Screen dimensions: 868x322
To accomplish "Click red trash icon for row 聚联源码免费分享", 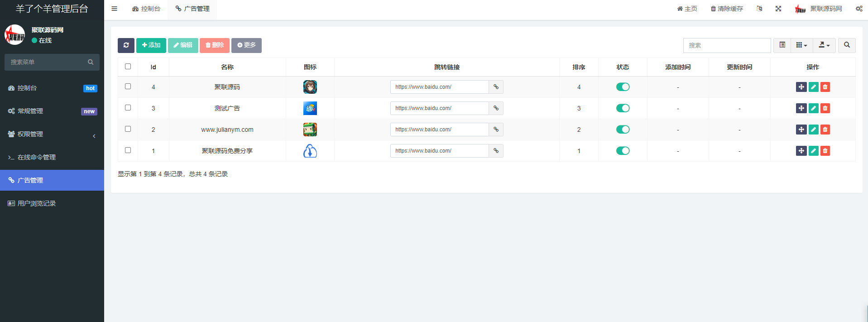I will pos(825,151).
